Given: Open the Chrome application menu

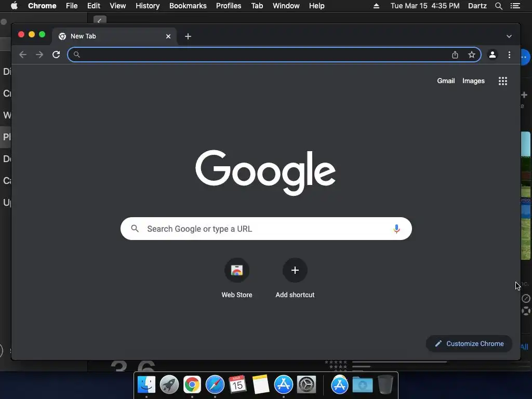Looking at the screenshot, I should (x=42, y=6).
